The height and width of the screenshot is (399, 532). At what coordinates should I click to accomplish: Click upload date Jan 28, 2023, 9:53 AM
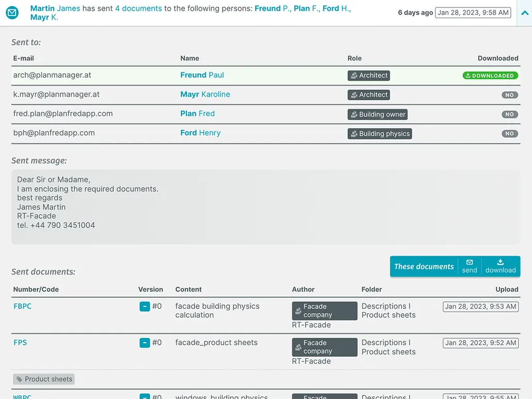tap(480, 306)
